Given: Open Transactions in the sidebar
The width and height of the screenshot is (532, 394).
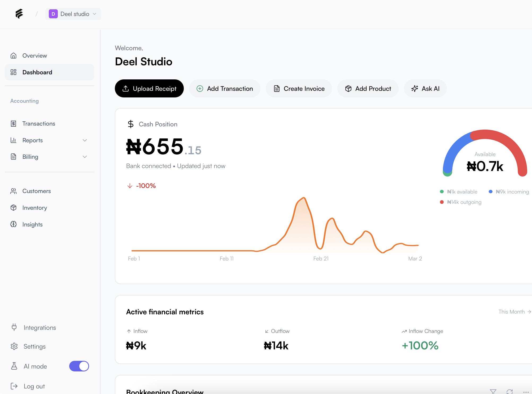Looking at the screenshot, I should tap(39, 123).
